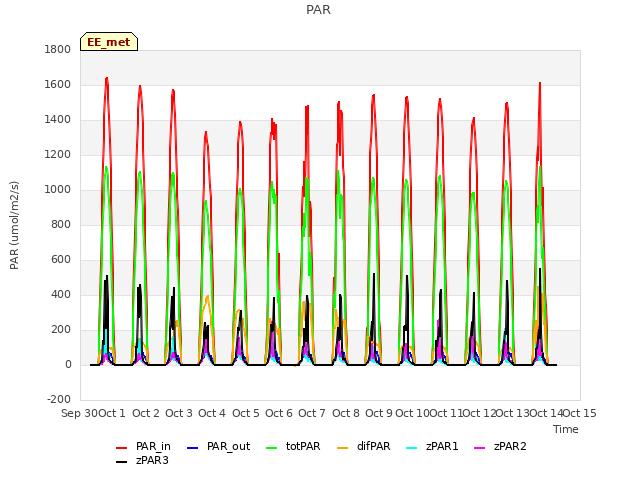The height and width of the screenshot is (480, 640).
Task: Click the Oct 9 black zPAR3 spike
Action: click(374, 274)
